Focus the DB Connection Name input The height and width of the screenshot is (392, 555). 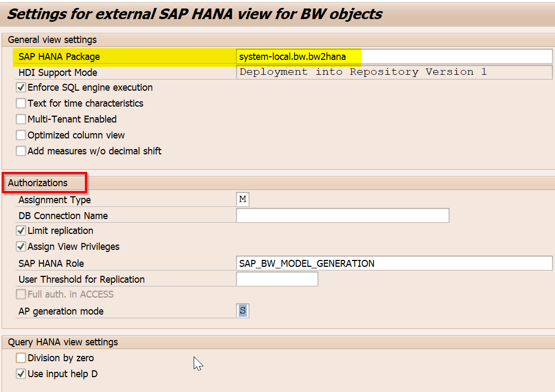pos(342,215)
